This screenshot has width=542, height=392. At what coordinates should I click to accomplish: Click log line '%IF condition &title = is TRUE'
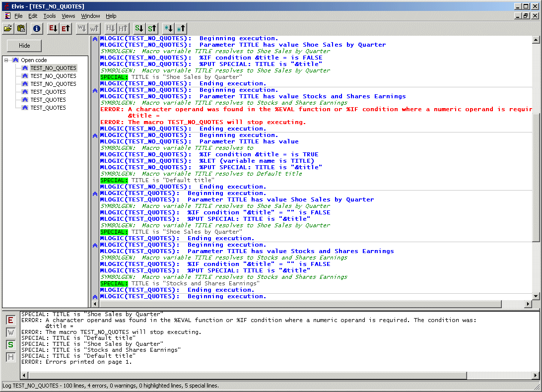click(x=209, y=154)
